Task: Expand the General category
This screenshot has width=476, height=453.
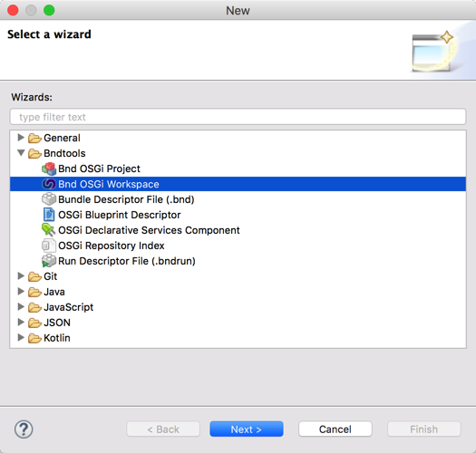Action: [21, 138]
